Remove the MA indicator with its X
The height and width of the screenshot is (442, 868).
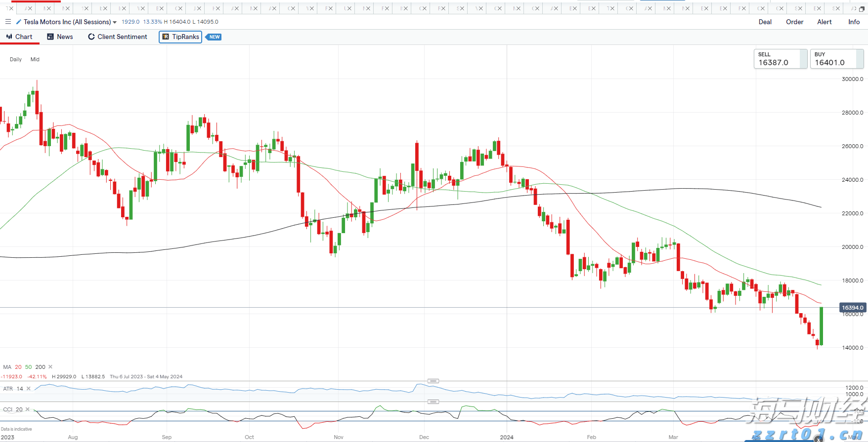(50, 367)
